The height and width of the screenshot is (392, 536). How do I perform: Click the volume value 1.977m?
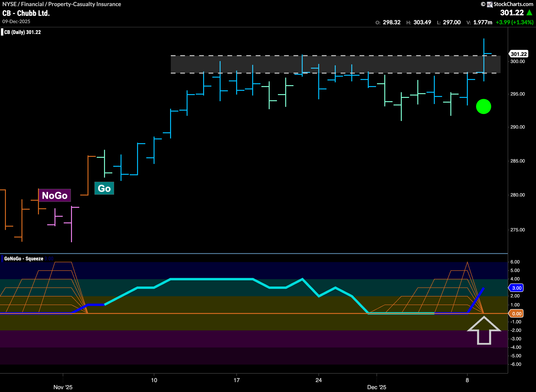click(x=483, y=22)
